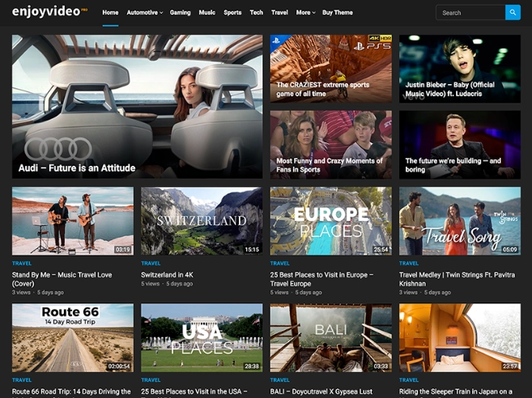Open the CRAZIEST extreme sports game thumbnail

pos(330,68)
